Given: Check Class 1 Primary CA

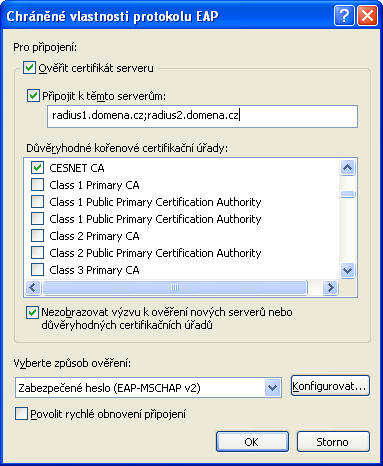Looking at the screenshot, I should tap(37, 185).
